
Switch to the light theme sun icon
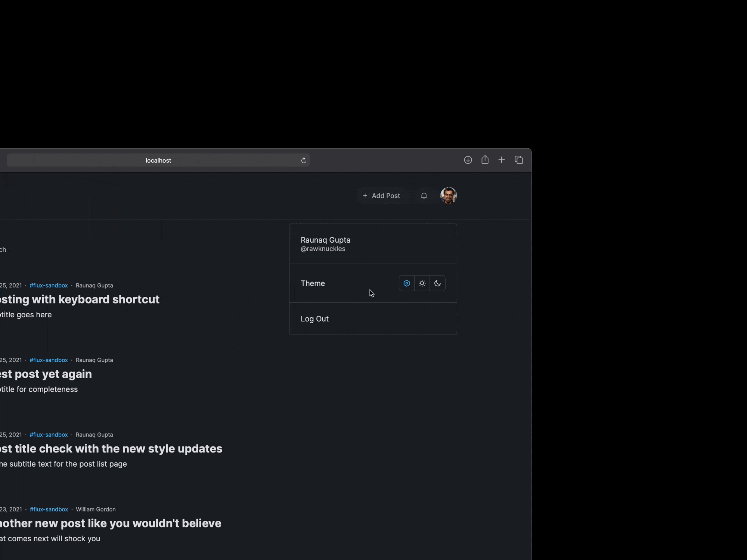coord(422,283)
